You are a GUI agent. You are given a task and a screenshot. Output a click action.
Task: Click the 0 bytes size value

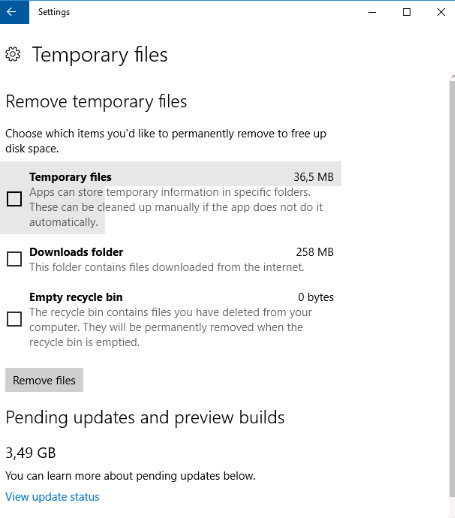pos(316,297)
